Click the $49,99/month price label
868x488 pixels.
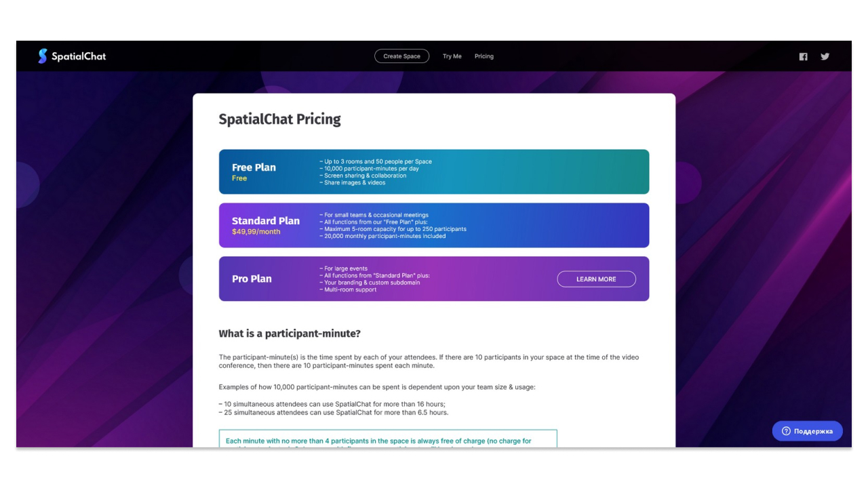click(256, 232)
